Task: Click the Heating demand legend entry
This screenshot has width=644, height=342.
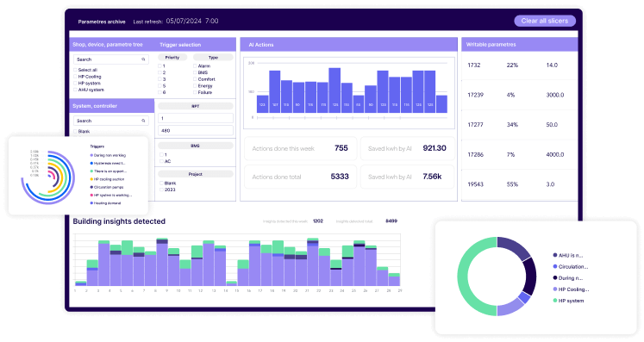Action: tap(105, 203)
